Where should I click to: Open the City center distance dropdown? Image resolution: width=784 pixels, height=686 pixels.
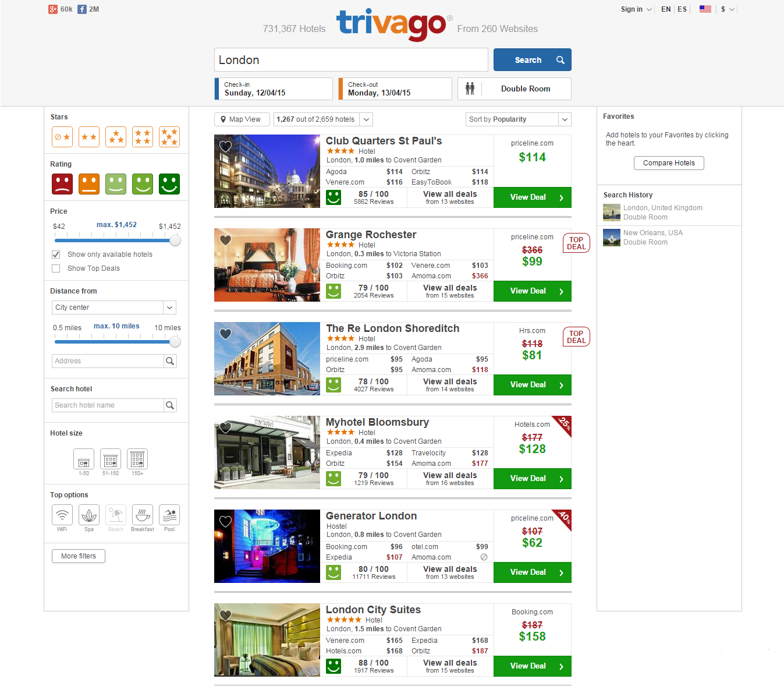click(114, 307)
